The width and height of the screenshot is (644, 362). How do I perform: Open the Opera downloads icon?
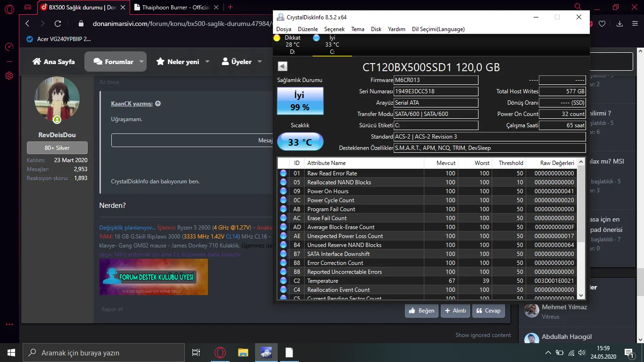click(x=619, y=24)
